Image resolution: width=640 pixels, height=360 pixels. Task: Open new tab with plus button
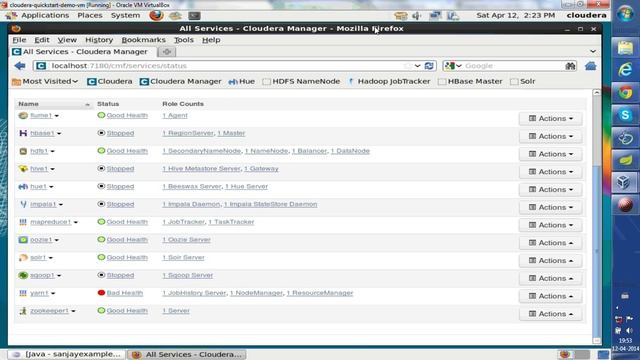coord(167,52)
